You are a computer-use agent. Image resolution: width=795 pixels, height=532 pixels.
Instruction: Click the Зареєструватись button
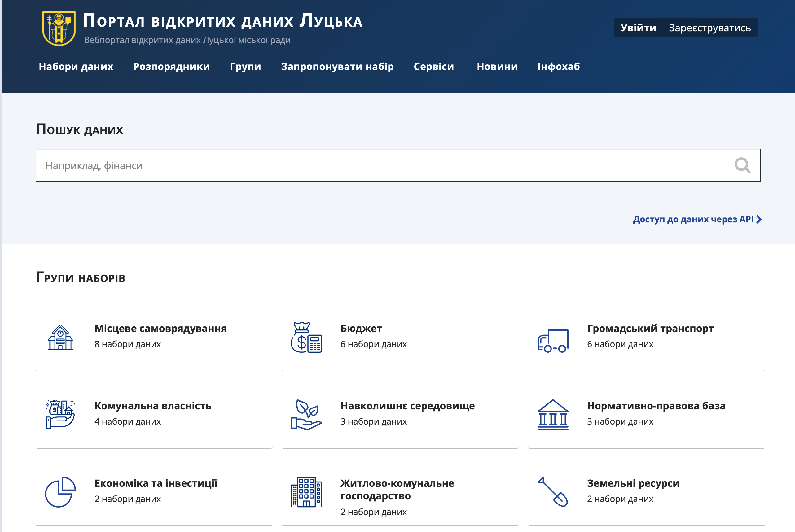coord(710,28)
